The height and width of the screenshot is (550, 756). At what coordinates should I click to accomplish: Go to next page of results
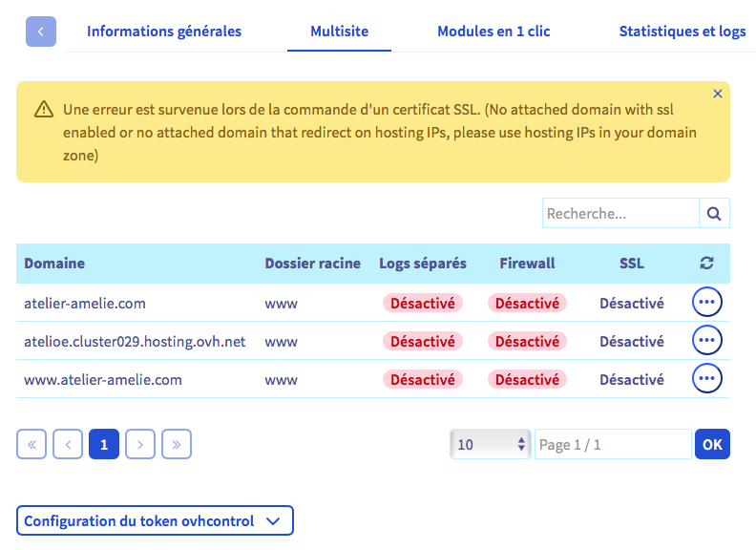[x=140, y=444]
